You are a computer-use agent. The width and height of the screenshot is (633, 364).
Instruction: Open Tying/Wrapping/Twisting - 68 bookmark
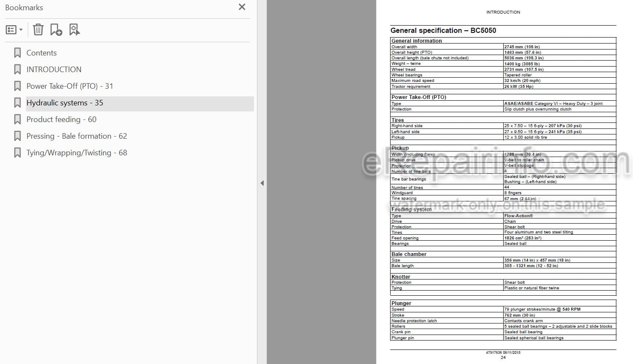77,153
